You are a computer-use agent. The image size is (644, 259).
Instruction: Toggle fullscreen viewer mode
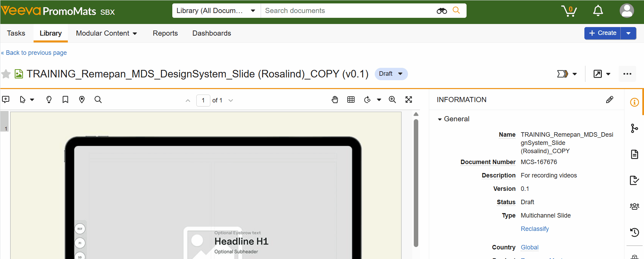click(409, 100)
